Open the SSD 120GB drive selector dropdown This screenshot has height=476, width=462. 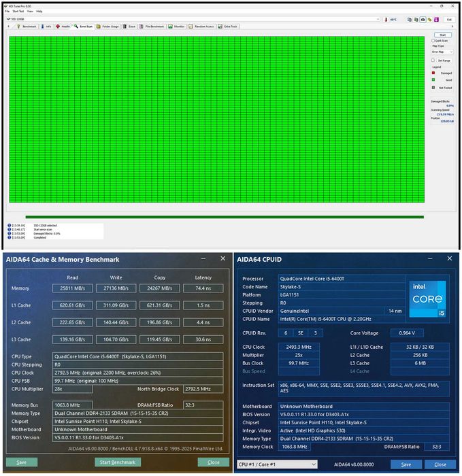click(193, 19)
